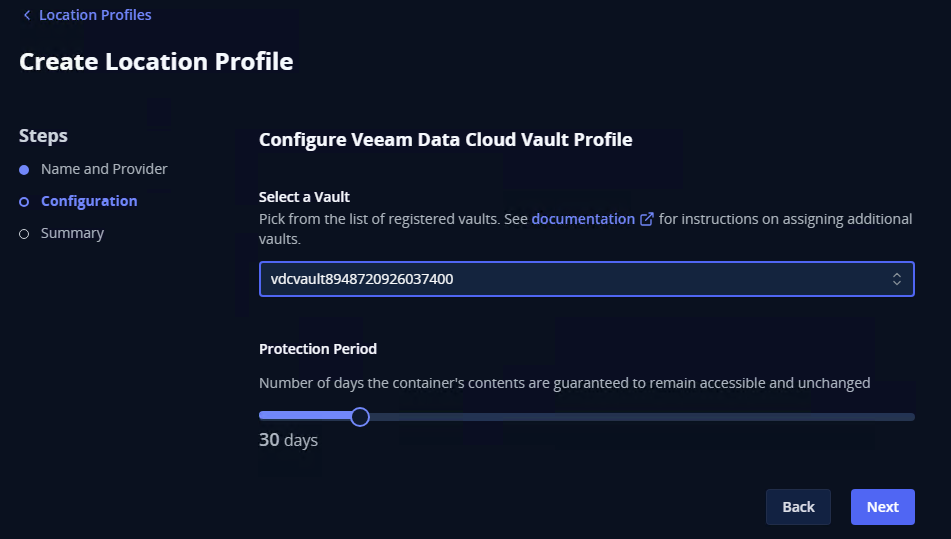Open the vault selection combo box

tap(586, 279)
